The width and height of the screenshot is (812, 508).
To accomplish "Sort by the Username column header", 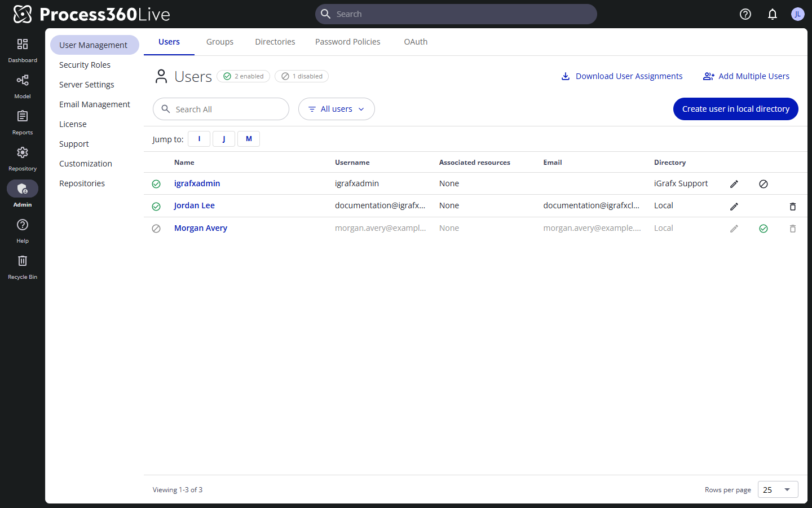I will pyautogui.click(x=352, y=163).
